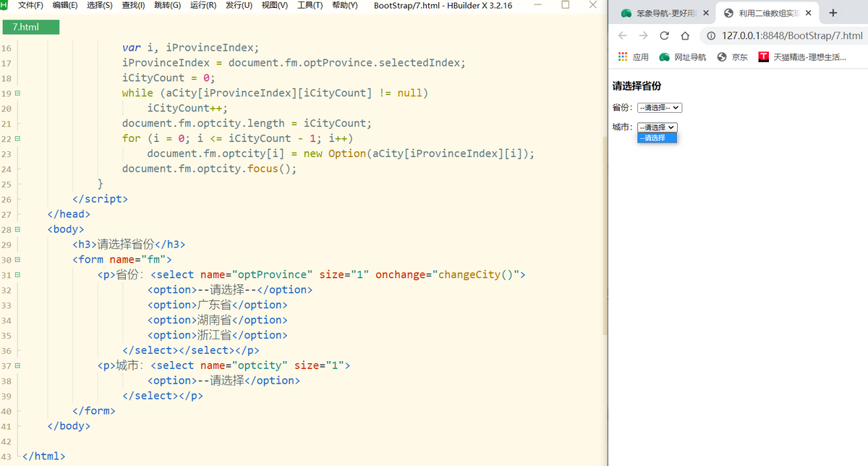This screenshot has width=868, height=466.
Task: Click the HBuilder X logo icon
Action: click(x=4, y=5)
